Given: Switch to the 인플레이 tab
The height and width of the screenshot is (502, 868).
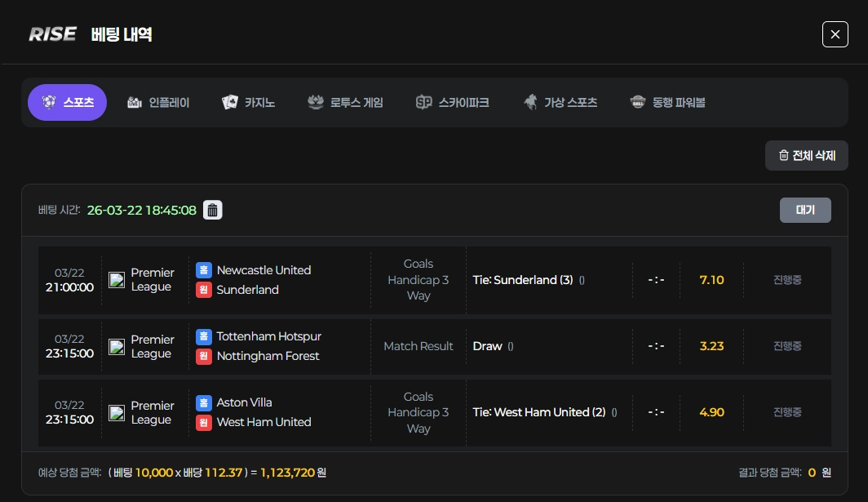Looking at the screenshot, I should [158, 103].
